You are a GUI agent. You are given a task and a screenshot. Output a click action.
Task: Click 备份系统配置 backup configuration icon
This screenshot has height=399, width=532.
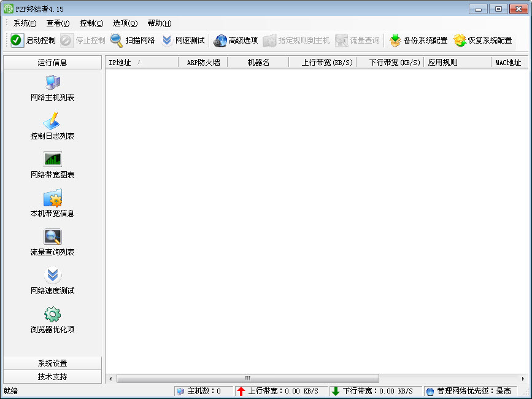(x=396, y=41)
